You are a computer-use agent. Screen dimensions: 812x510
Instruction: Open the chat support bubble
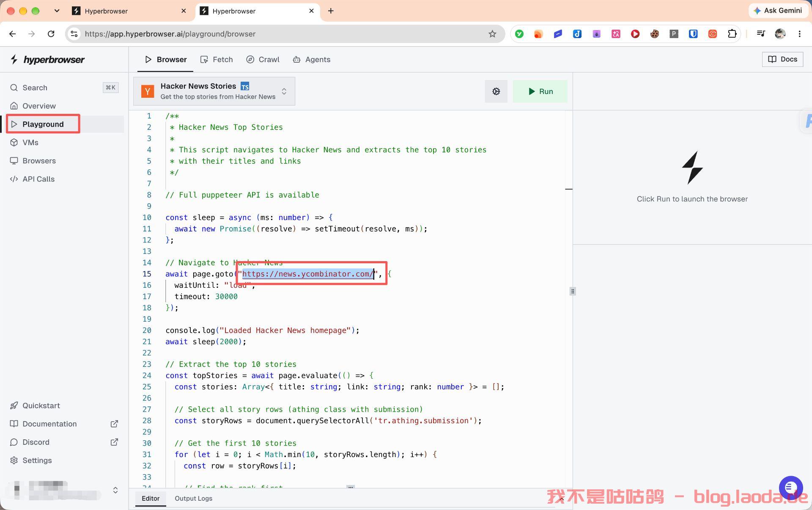[x=791, y=488]
